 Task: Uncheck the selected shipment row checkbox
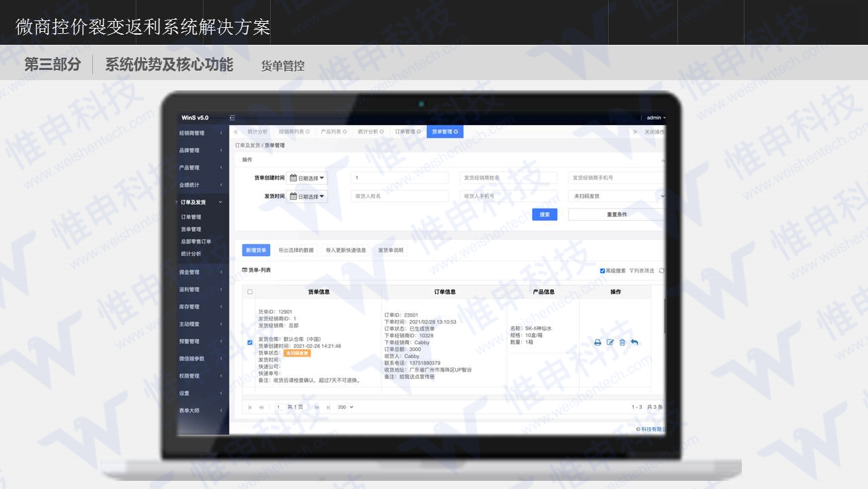click(250, 343)
